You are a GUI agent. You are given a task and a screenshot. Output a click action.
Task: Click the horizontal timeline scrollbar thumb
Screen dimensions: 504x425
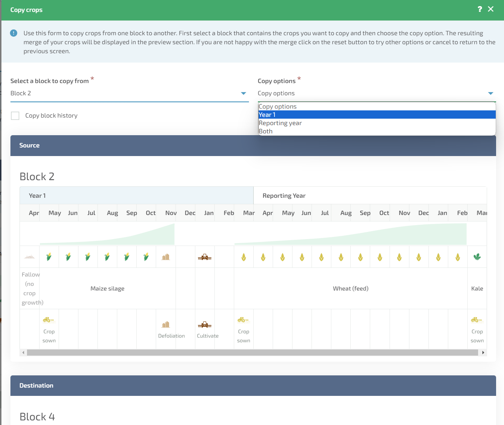point(253,352)
